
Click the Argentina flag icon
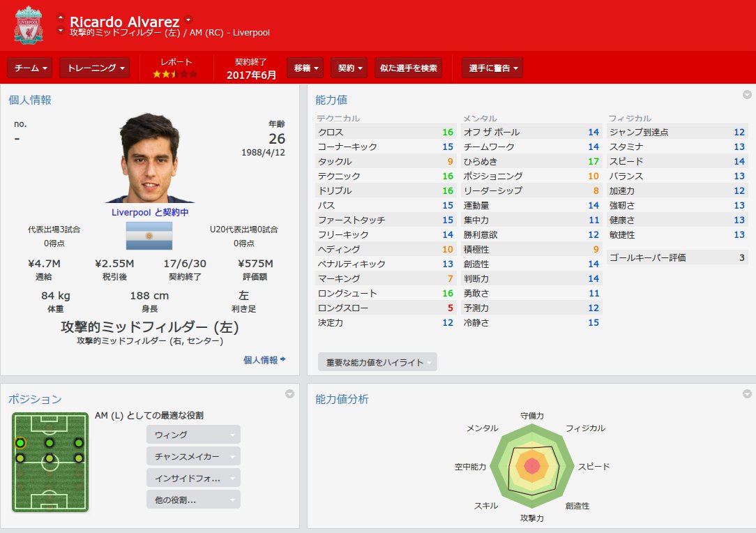(x=149, y=235)
